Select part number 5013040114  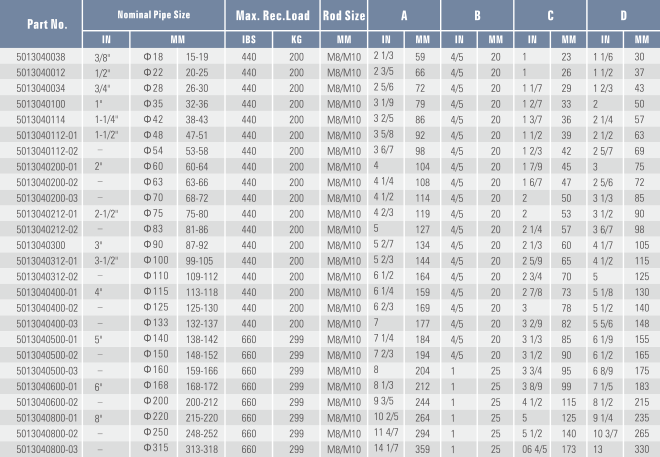(x=41, y=120)
